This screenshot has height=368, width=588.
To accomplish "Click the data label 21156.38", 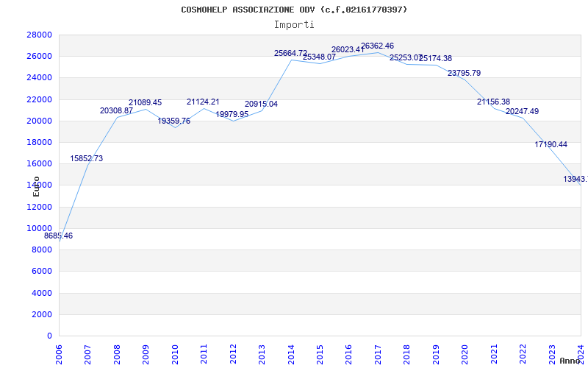I will point(493,102).
